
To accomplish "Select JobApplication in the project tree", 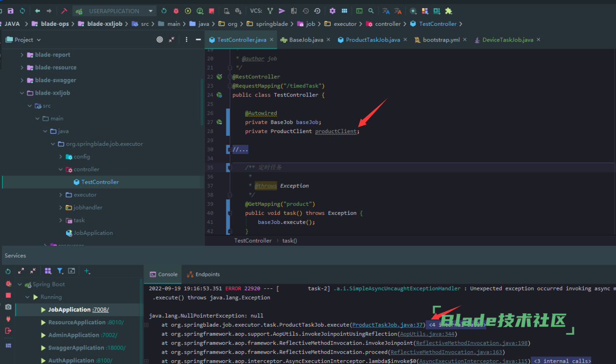I will point(93,233).
